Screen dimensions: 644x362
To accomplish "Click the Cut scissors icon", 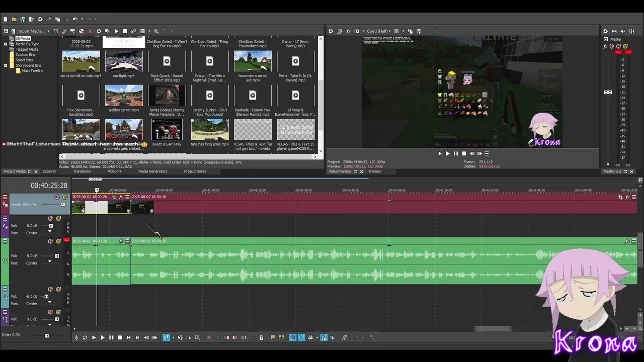I will tap(49, 19).
